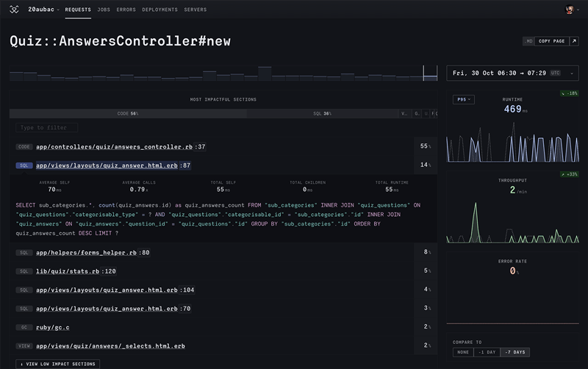Open the 20aubac app switcher dropdown

click(43, 10)
